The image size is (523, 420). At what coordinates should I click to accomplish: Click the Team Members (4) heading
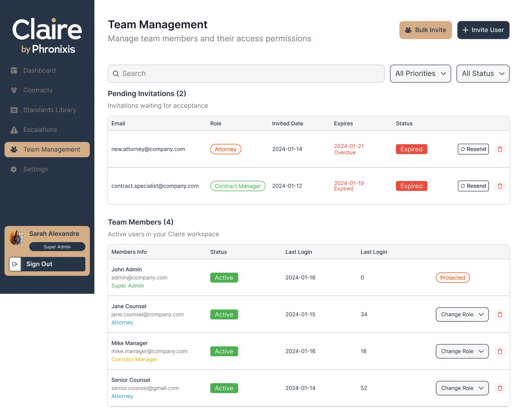coord(141,222)
